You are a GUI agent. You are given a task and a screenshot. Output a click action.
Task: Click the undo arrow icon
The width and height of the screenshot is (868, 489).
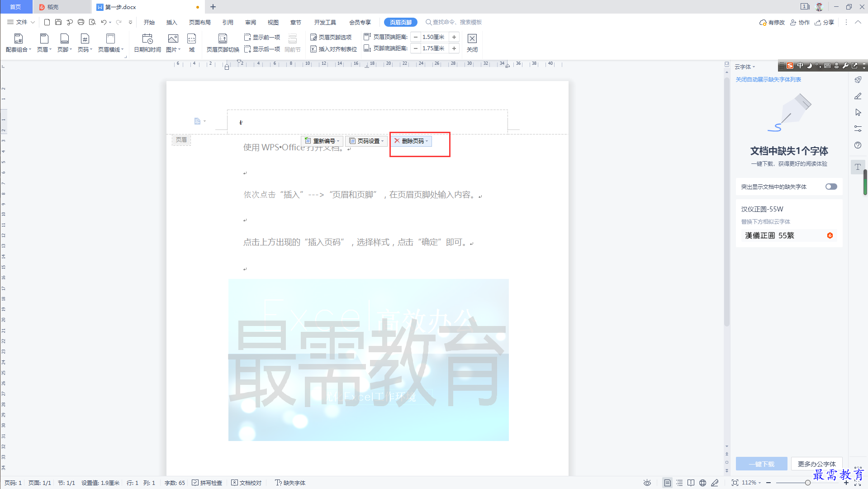(x=104, y=22)
